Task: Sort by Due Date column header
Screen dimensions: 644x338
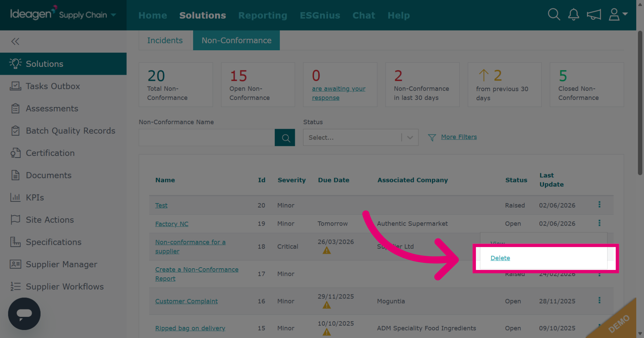Action: (334, 180)
